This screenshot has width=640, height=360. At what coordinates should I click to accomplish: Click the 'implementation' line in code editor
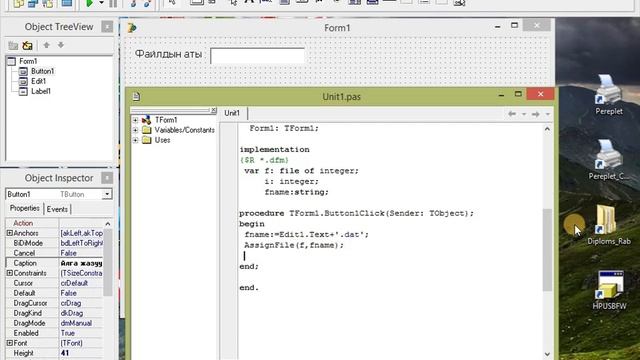pos(274,149)
